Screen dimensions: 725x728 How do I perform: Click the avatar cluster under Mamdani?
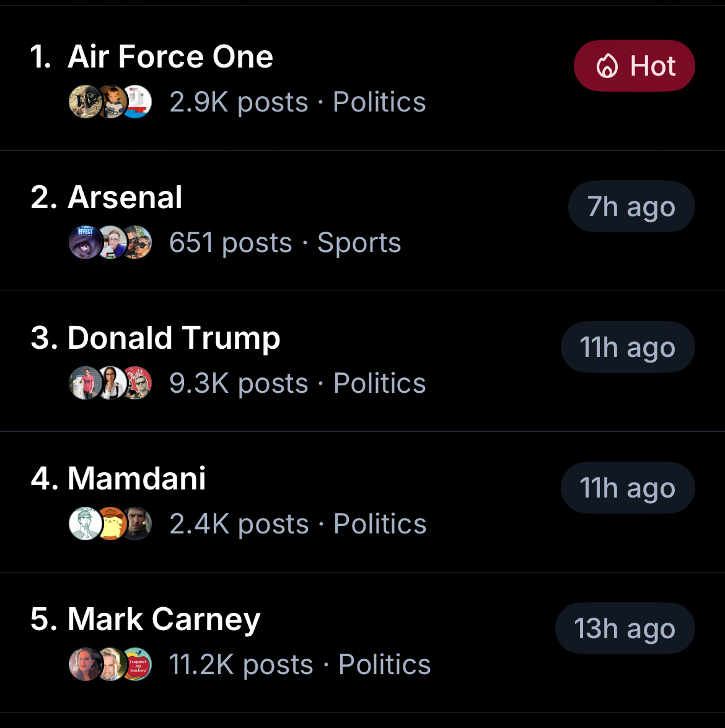point(110,524)
